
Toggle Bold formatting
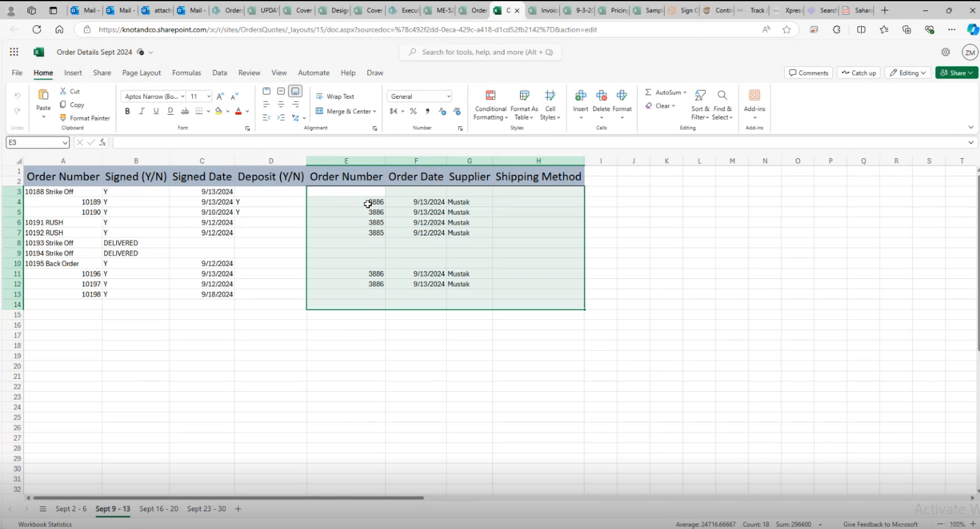point(127,111)
